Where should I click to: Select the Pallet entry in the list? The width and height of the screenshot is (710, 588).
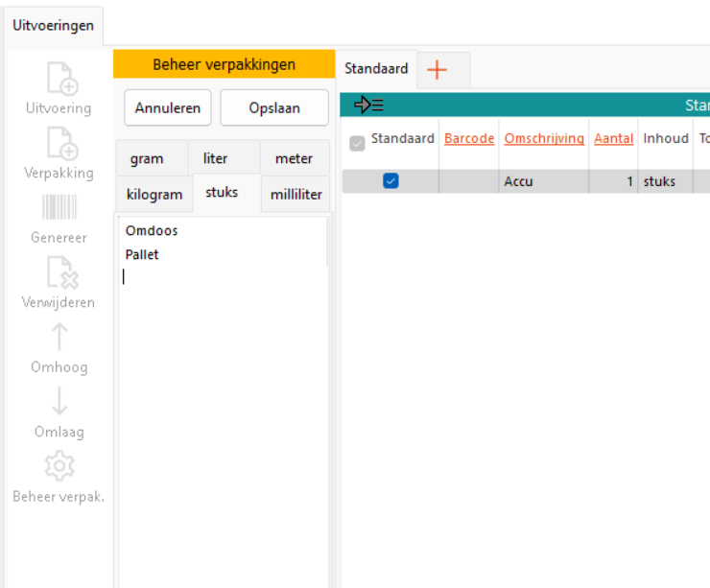tap(142, 255)
